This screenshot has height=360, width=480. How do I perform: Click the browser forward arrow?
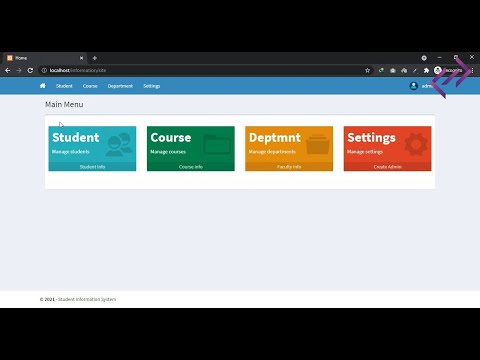pos(19,70)
